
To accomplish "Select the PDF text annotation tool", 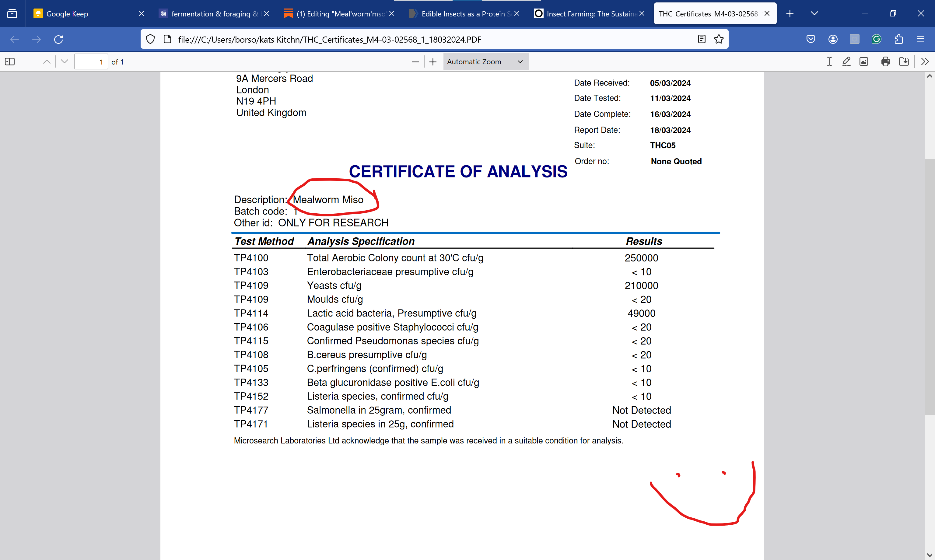I will pos(829,61).
